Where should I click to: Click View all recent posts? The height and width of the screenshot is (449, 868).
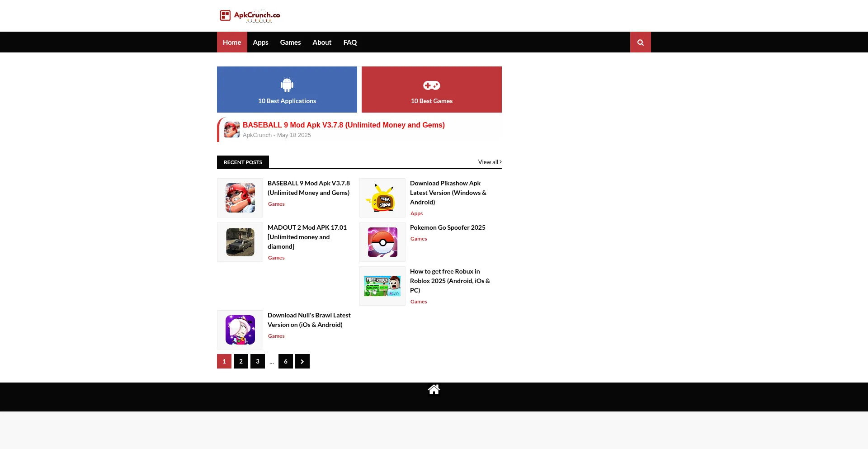point(490,162)
